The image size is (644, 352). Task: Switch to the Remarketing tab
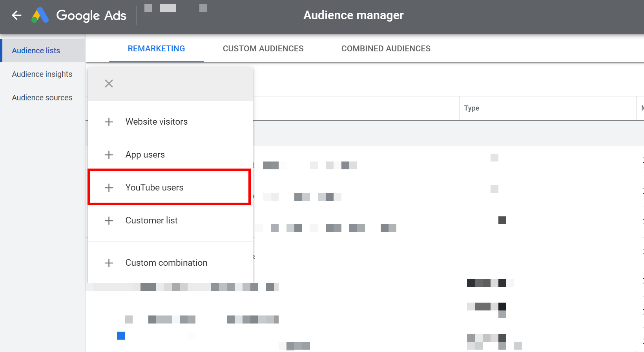[156, 49]
